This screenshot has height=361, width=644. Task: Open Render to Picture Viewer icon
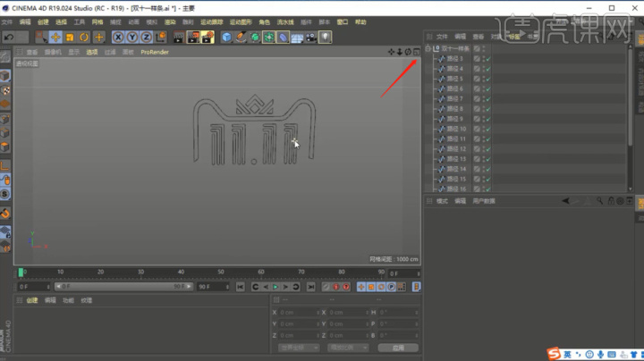tap(193, 38)
